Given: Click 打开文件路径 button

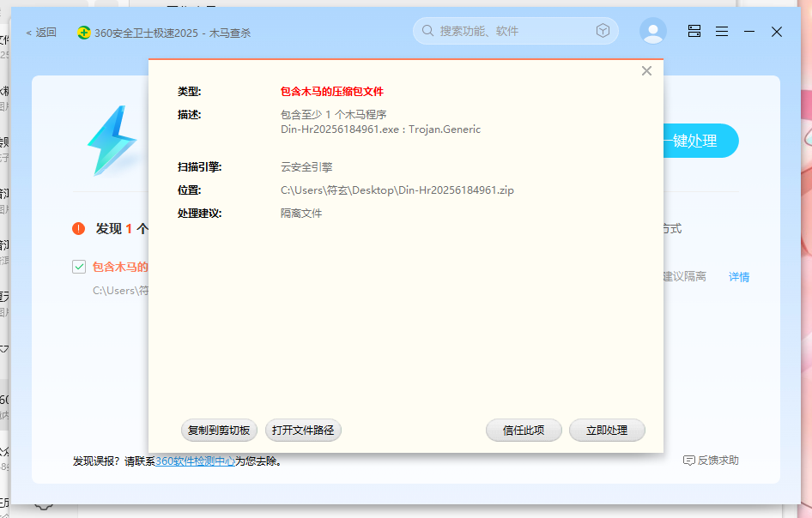Looking at the screenshot, I should point(303,430).
